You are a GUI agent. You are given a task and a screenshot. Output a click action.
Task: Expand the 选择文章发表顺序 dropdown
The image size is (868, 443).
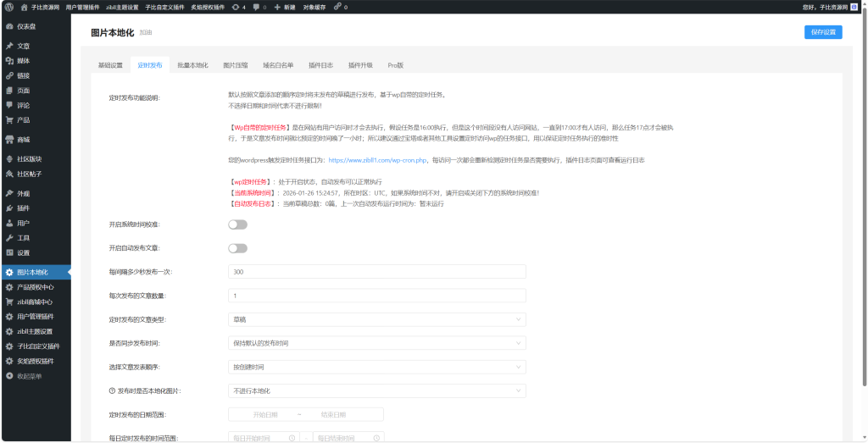pos(377,367)
